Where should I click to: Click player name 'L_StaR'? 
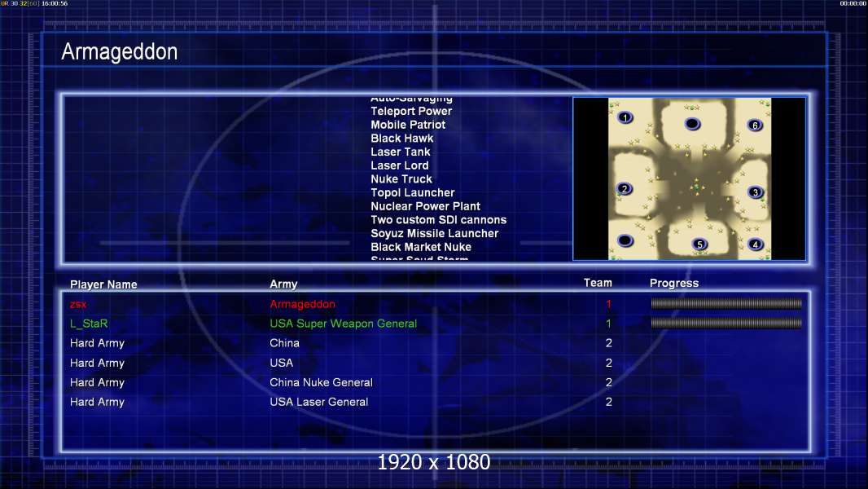coord(89,324)
